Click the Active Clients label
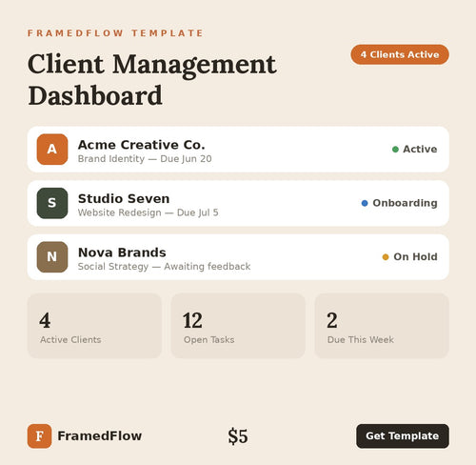The width and height of the screenshot is (476, 465). click(70, 340)
